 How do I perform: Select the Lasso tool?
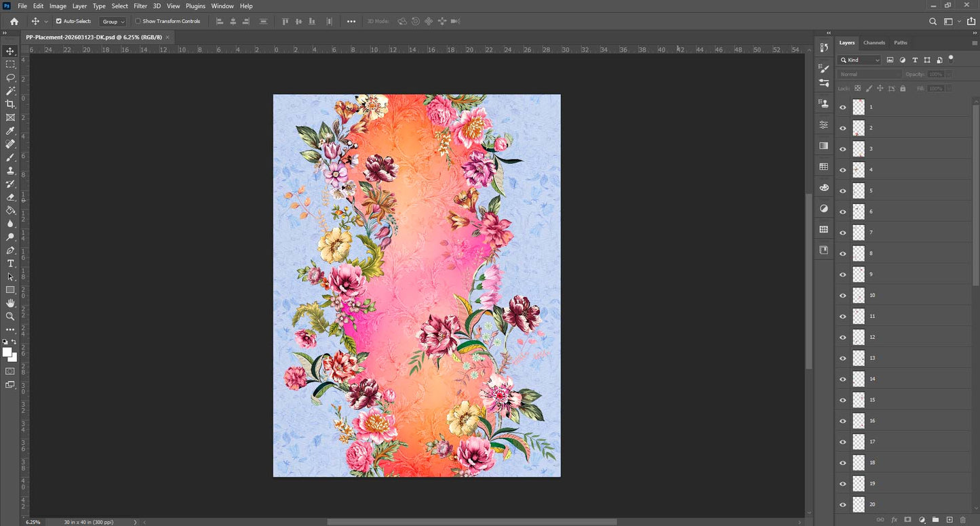[x=10, y=77]
